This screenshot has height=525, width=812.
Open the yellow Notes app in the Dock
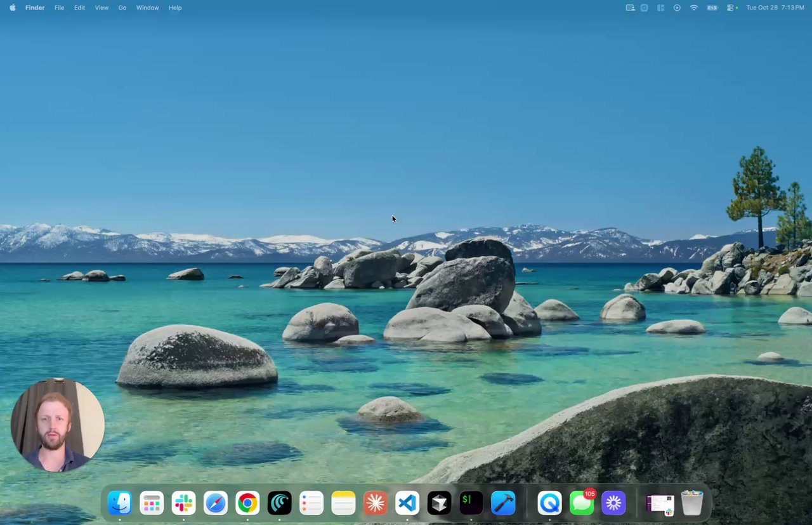click(x=343, y=503)
